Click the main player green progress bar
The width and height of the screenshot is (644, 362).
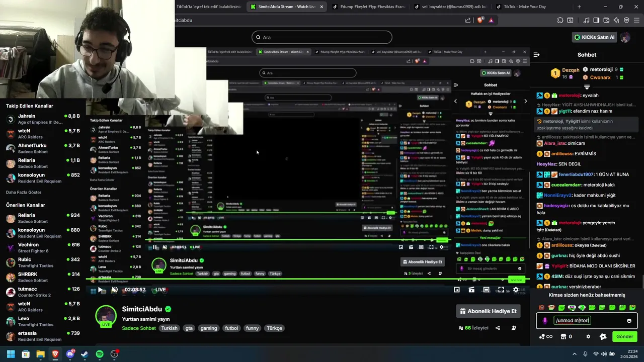pos(307,279)
